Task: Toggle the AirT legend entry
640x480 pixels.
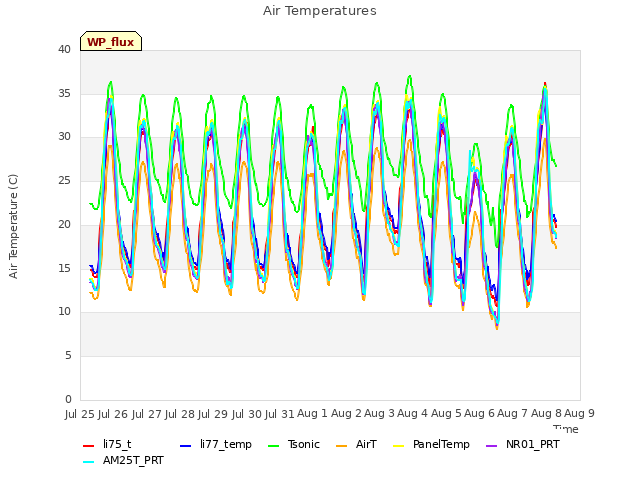Action: [356, 444]
